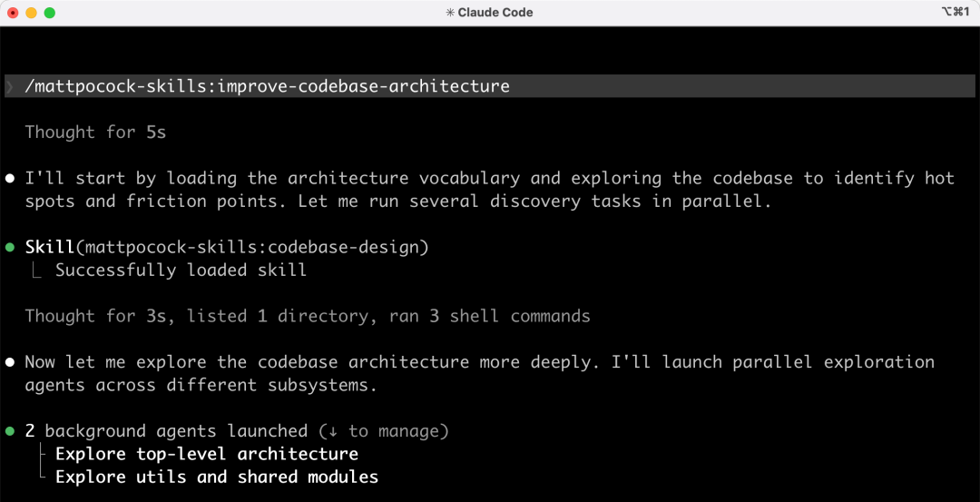Viewport: 980px width, 502px height.
Task: Click Skill(mattpocock-skills:codebase-design) line
Action: click(x=227, y=248)
